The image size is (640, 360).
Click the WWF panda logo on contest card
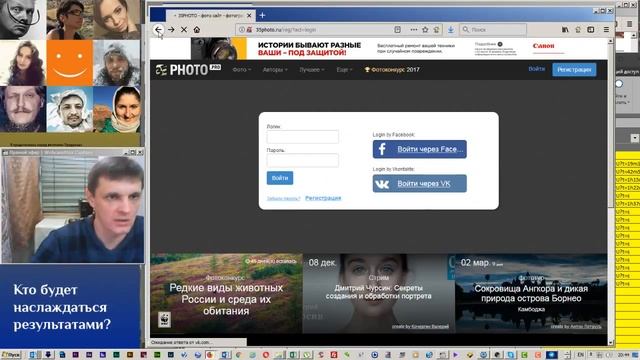[164, 320]
